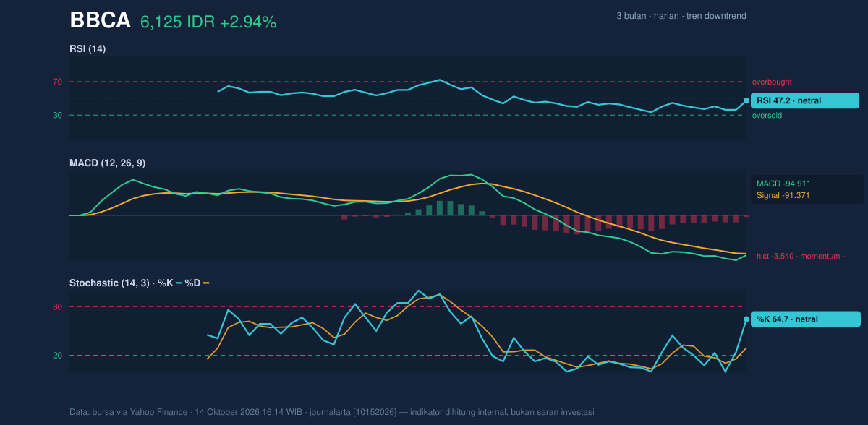Click the RSI line endpoint dot
Viewport: 868px width, 425px height.
(746, 100)
